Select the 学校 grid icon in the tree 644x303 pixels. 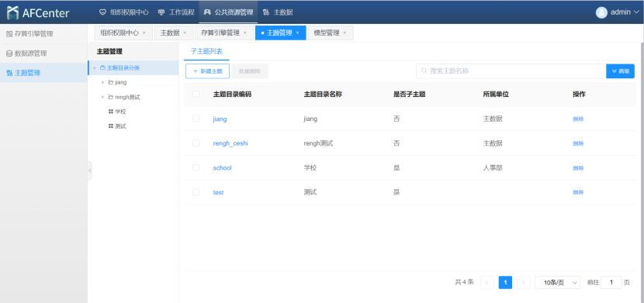pos(110,112)
